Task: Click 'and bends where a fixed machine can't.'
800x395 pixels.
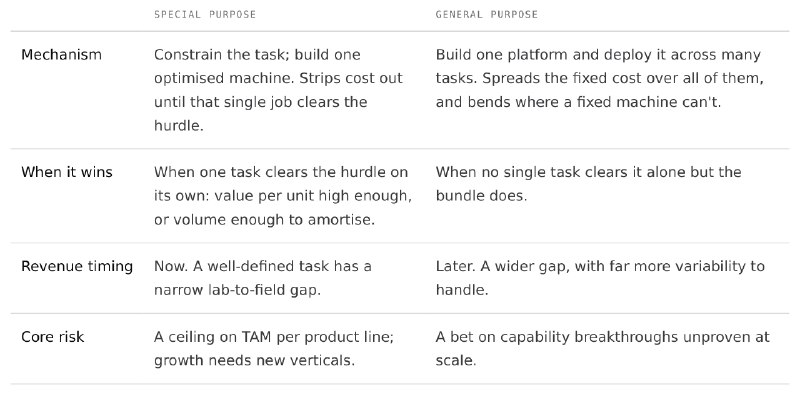Action: click(578, 103)
